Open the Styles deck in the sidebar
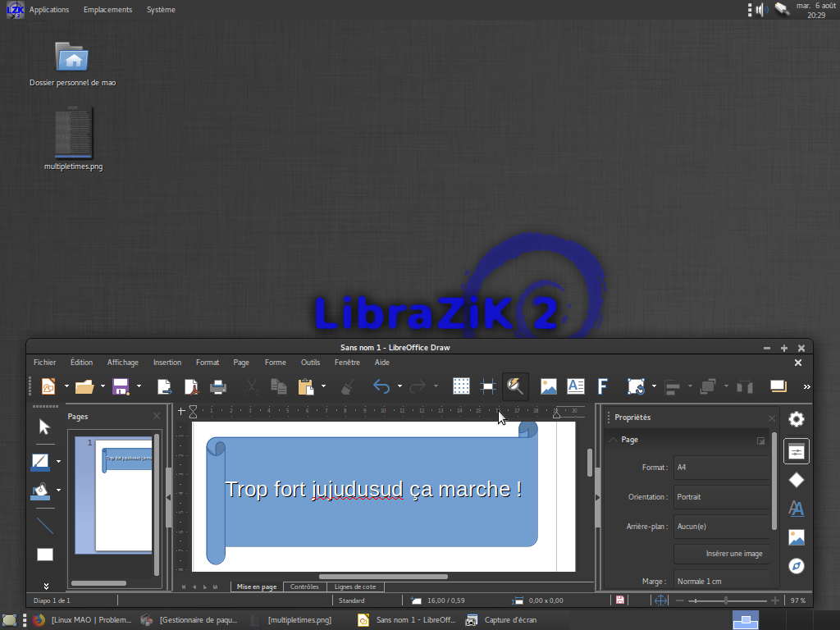 coord(797,509)
